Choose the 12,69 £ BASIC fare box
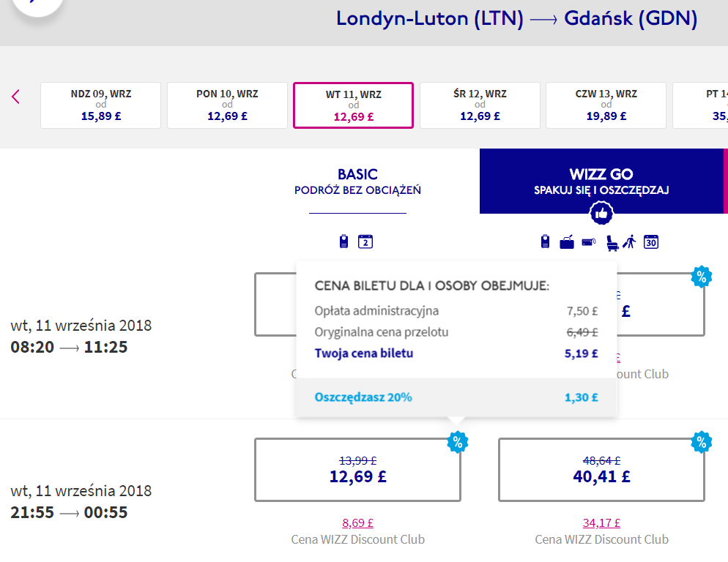This screenshot has height=562, width=728. [357, 470]
